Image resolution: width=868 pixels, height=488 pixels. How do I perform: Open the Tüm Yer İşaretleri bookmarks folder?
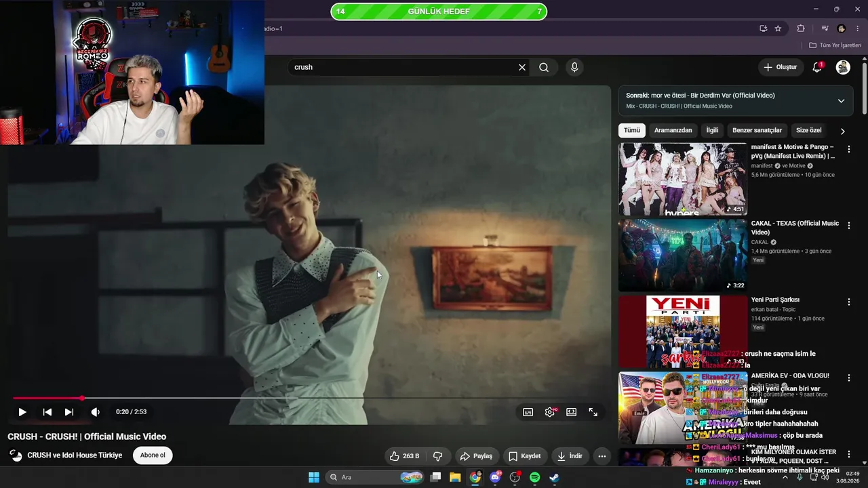point(835,45)
